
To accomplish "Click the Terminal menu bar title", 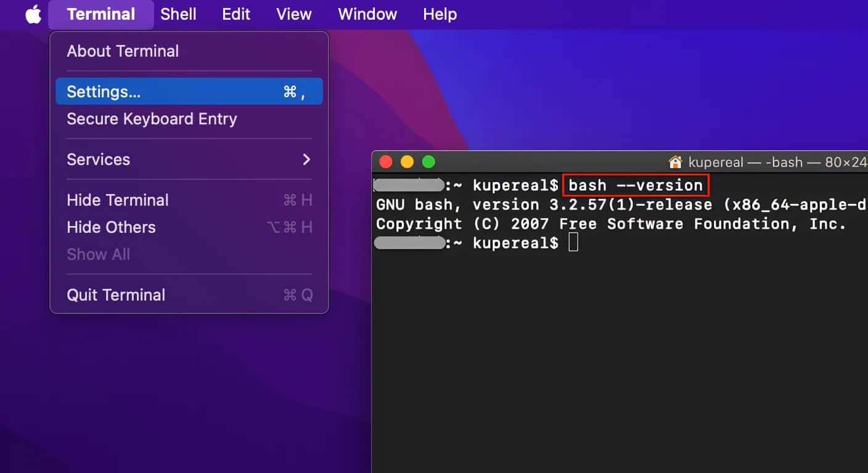I will point(101,14).
